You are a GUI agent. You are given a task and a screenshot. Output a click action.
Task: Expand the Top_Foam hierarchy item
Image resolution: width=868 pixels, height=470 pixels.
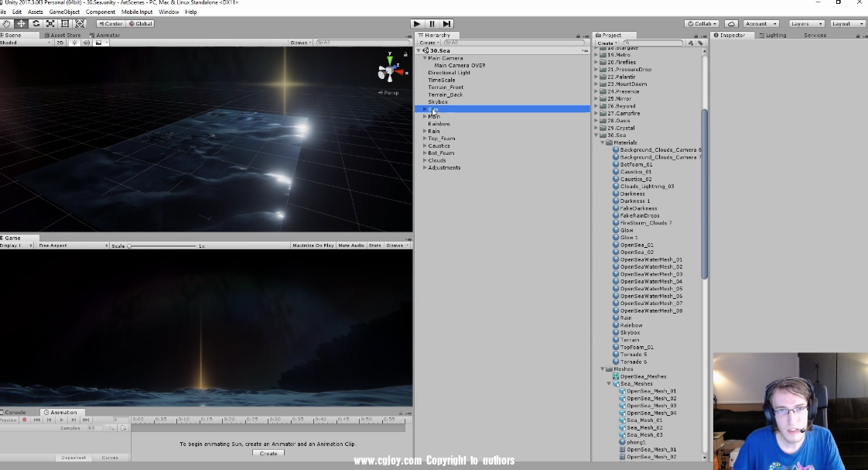tap(425, 139)
